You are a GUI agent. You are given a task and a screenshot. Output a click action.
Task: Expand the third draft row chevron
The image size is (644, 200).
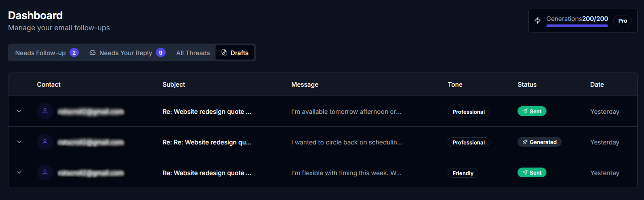(x=19, y=172)
